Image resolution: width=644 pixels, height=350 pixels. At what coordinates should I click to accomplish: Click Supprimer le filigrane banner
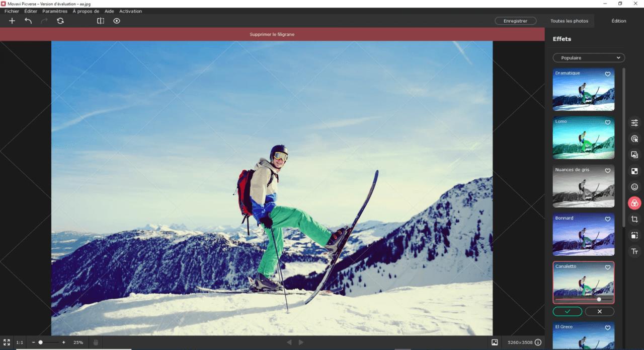point(272,34)
